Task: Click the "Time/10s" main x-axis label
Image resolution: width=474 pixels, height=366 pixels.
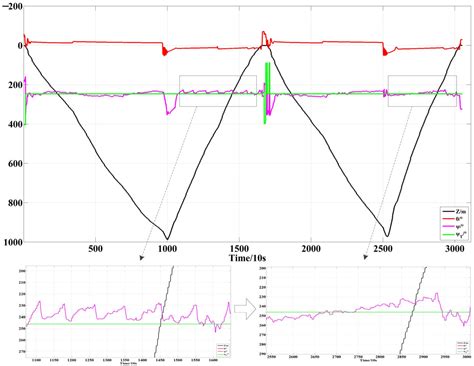Action: tap(247, 258)
